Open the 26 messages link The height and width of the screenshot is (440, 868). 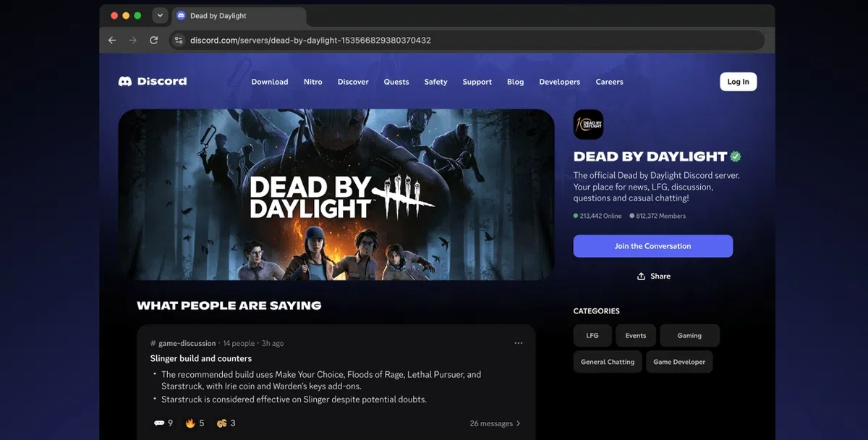pos(495,423)
